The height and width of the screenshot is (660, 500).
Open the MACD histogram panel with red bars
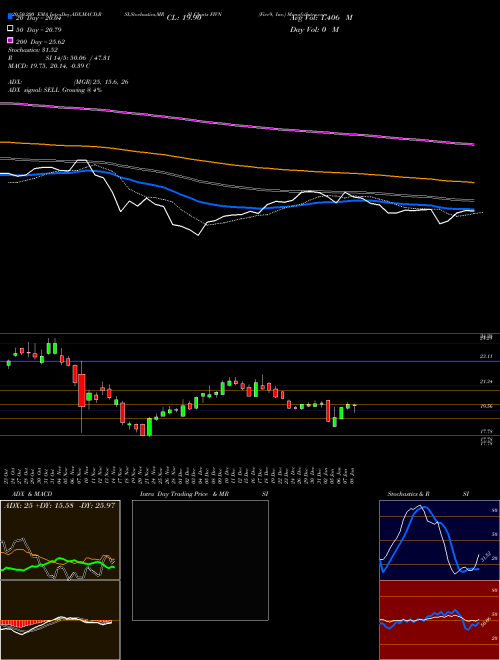point(60,620)
